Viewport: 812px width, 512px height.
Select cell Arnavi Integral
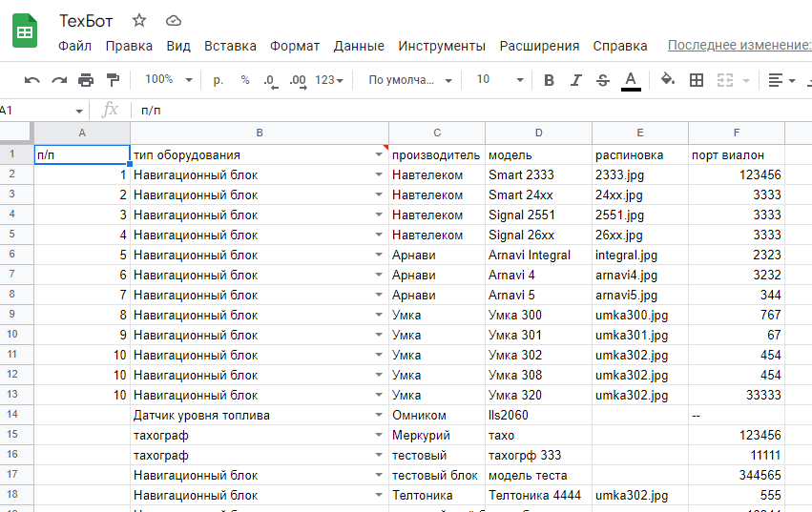pyautogui.click(x=538, y=256)
